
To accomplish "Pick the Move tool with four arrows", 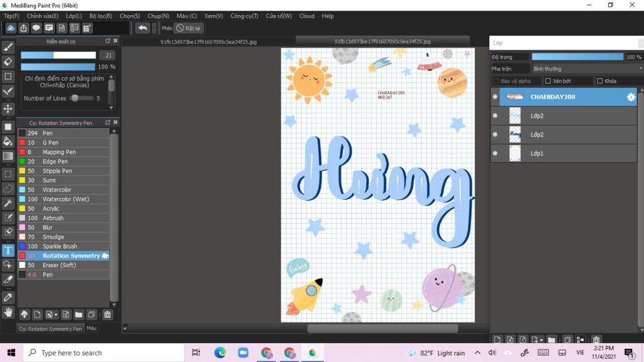I will pyautogui.click(x=8, y=109).
